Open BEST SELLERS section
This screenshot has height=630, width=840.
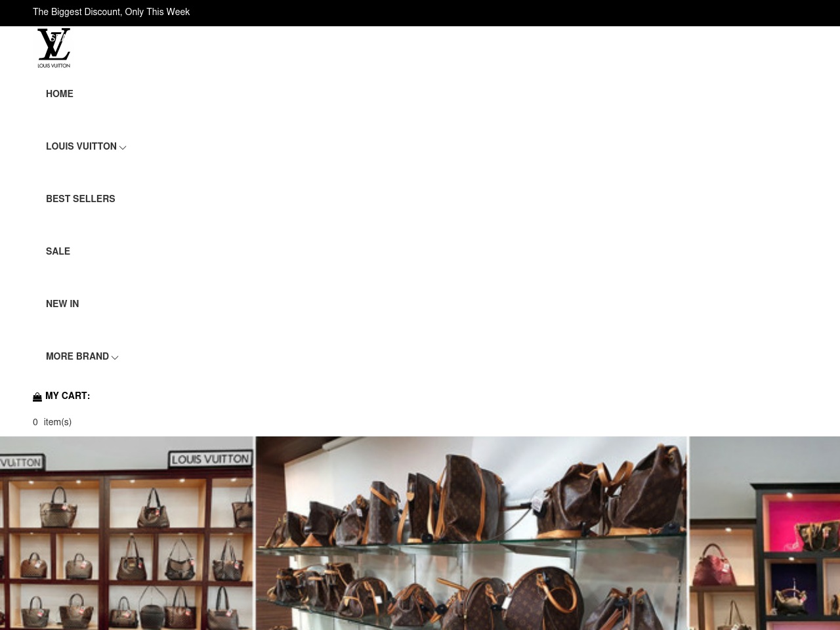[x=81, y=199]
